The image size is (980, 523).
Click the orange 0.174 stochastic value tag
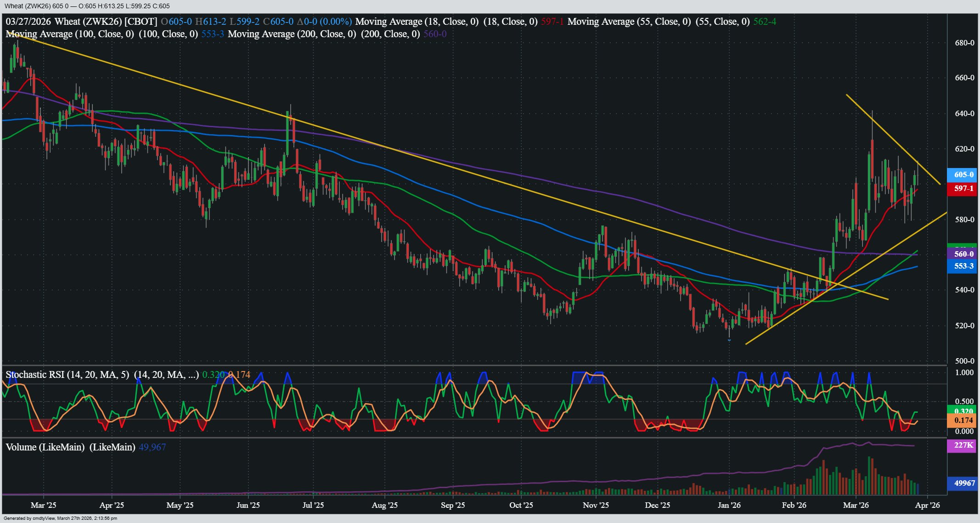coord(963,420)
